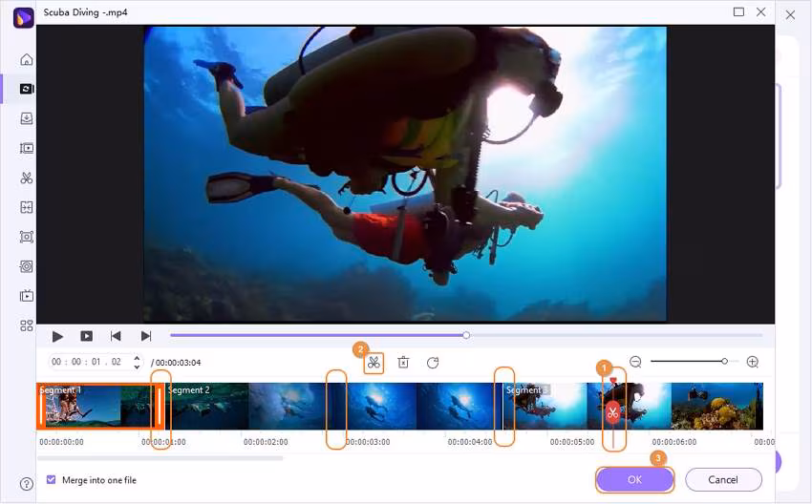Click the video preview image
The image size is (812, 504).
click(405, 174)
